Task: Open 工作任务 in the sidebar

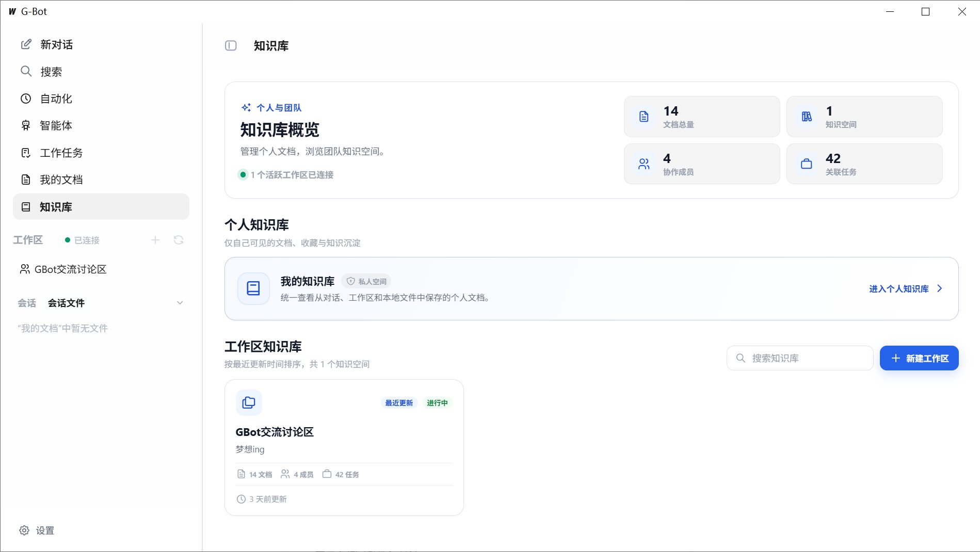Action: [101, 153]
